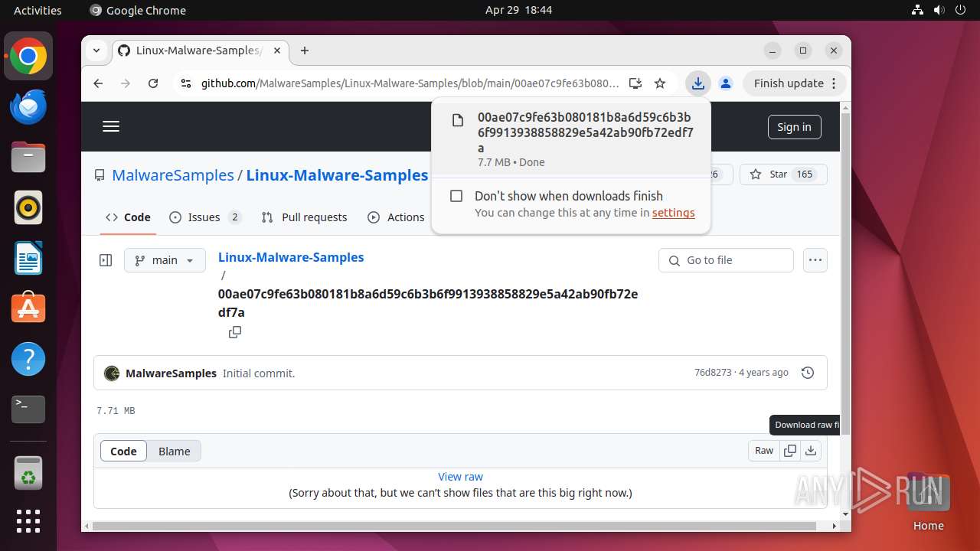Go back in Chrome

tap(98, 83)
